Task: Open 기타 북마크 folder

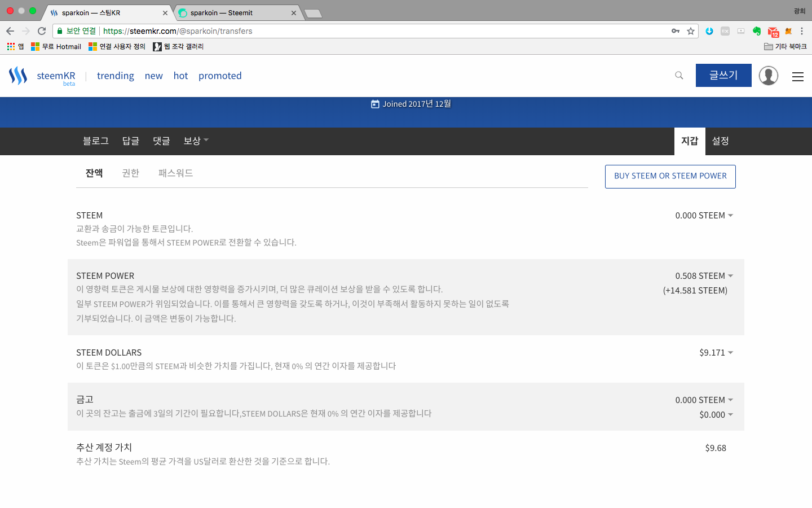Action: click(x=785, y=46)
